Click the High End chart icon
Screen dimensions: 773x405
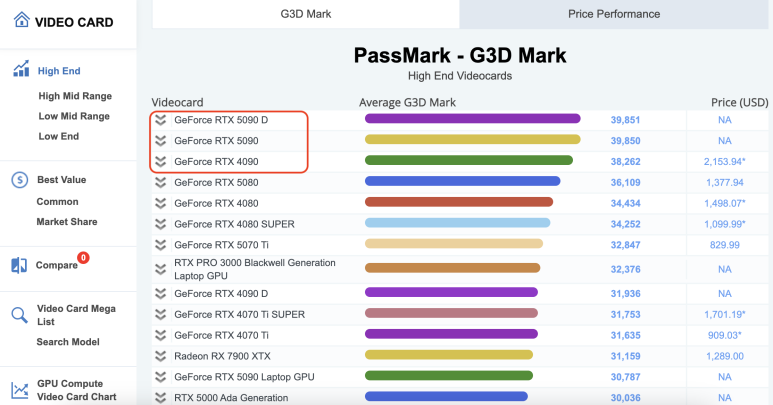pos(21,69)
